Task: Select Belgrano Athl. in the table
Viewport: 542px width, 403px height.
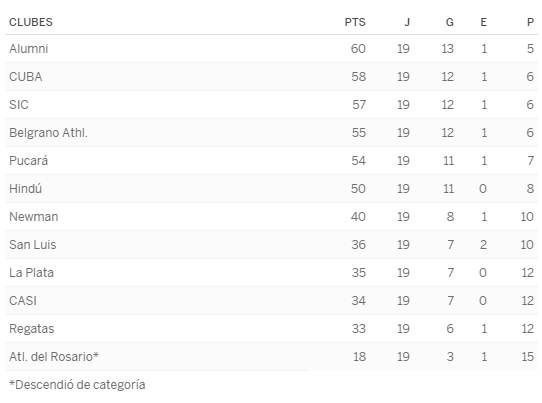Action: (48, 133)
